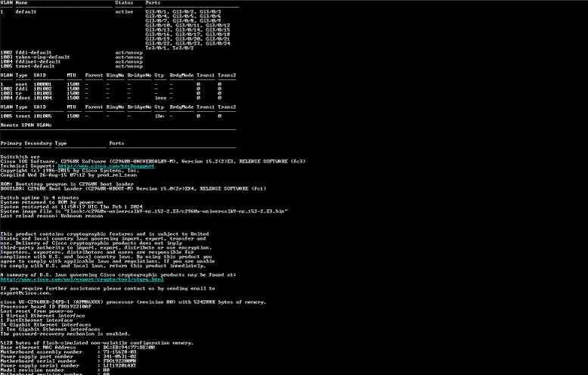Click the "trnet-default" VLAN name
Viewport: 588px width, 375px height.
pyautogui.click(x=36, y=66)
